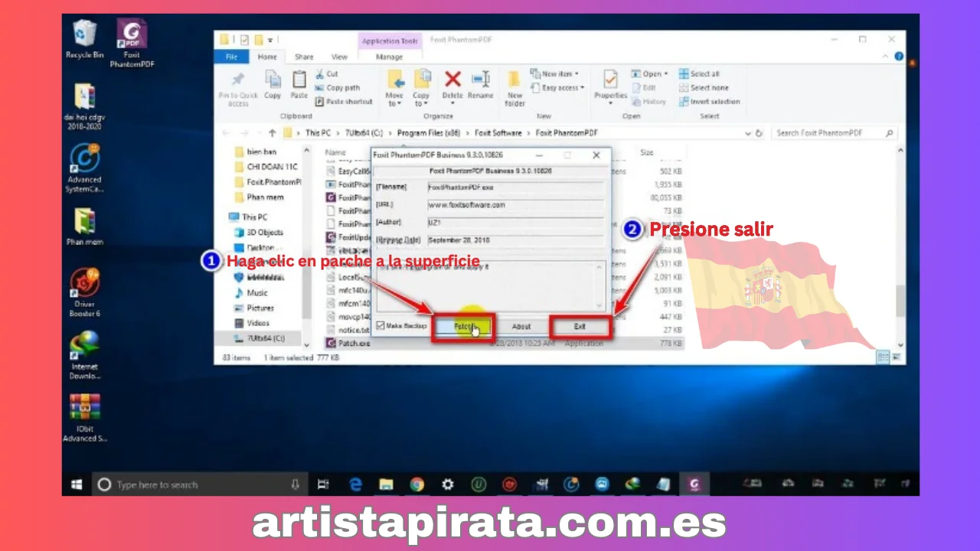
Task: Click the Patch button in the dialog
Action: [x=462, y=327]
